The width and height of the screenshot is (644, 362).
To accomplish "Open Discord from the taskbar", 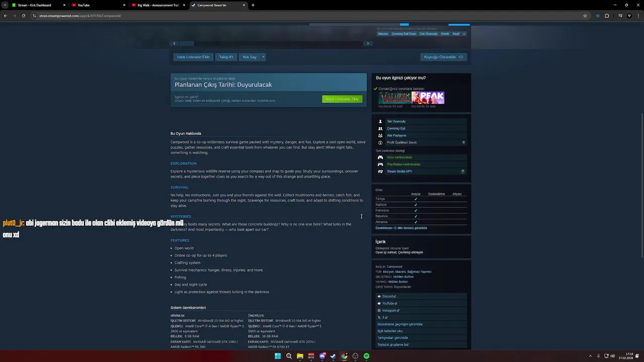I will coord(323,356).
